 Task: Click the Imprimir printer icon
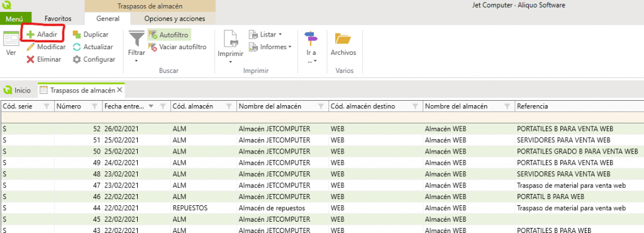[230, 39]
